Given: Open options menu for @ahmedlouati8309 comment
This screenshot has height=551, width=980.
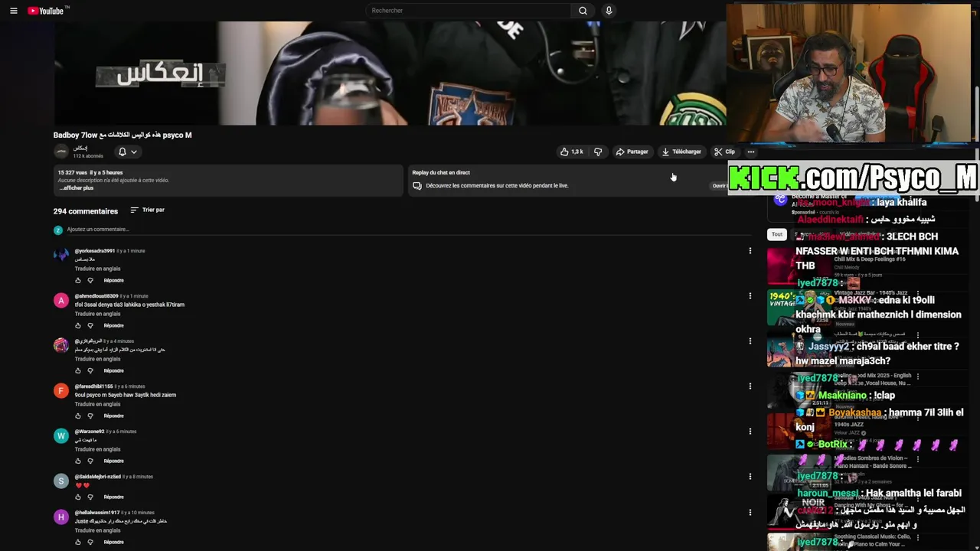Looking at the screenshot, I should coord(750,295).
